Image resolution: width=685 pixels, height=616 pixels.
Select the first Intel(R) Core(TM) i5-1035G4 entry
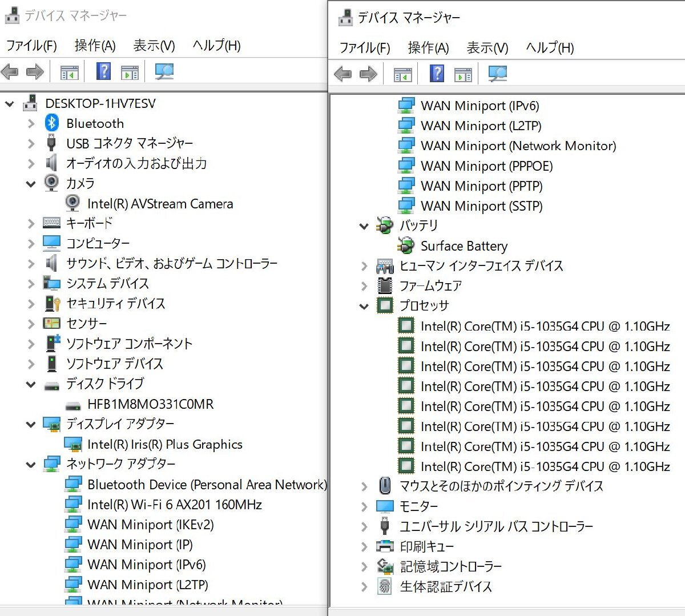point(545,327)
